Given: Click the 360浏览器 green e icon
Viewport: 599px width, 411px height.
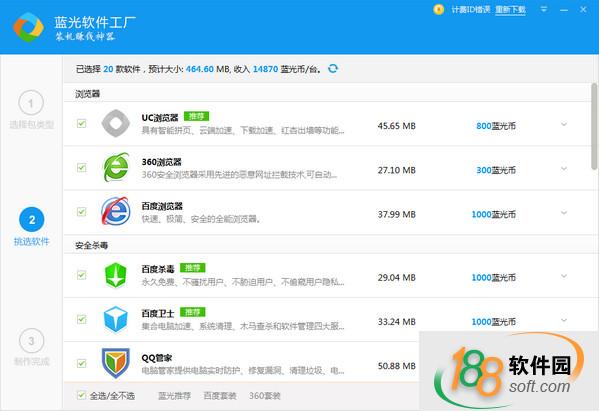Looking at the screenshot, I should (116, 167).
